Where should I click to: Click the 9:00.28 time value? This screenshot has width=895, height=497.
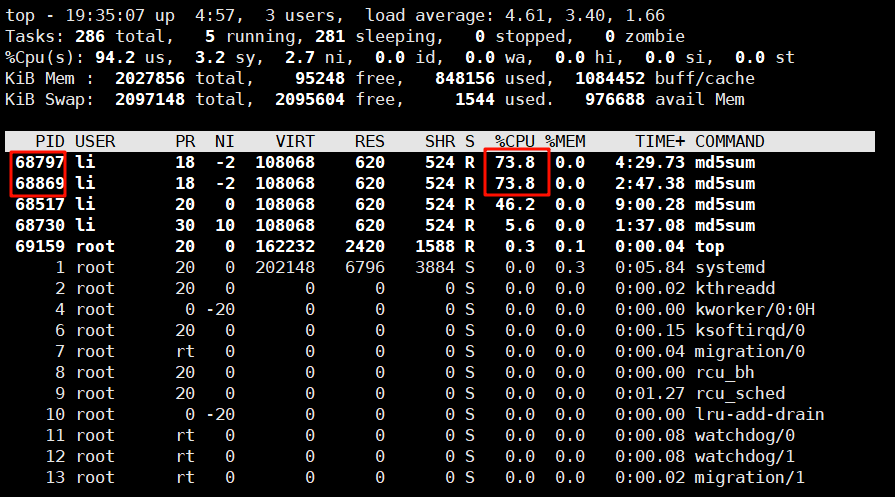[650, 204]
